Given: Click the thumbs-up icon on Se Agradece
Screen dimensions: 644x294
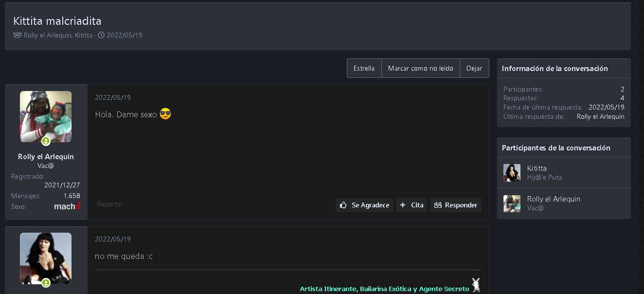Looking at the screenshot, I should pyautogui.click(x=343, y=205).
